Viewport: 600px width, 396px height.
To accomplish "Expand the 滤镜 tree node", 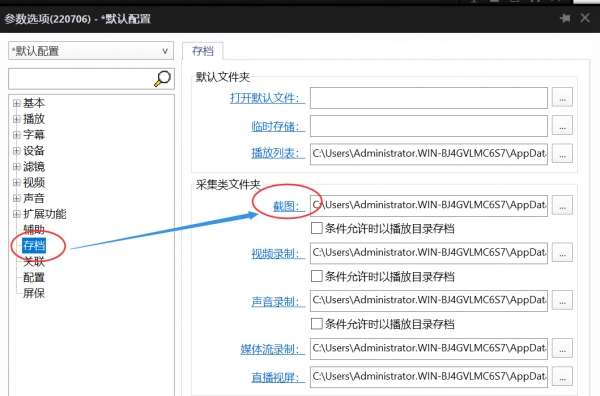I will pos(16,167).
